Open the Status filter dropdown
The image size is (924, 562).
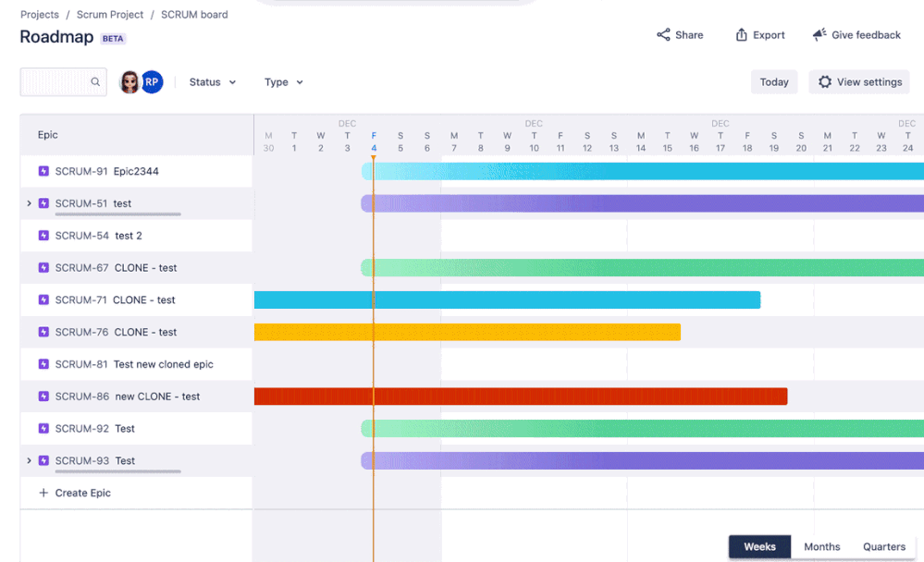(211, 81)
